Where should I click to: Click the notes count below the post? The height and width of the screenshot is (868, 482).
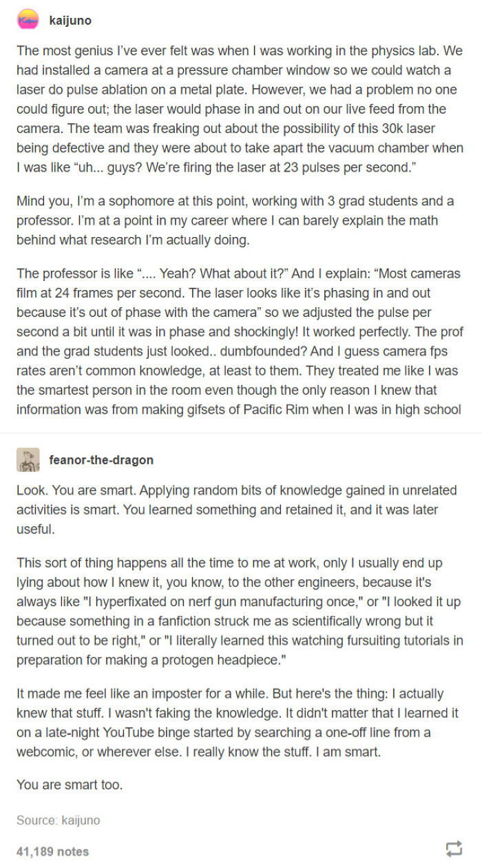click(x=52, y=851)
